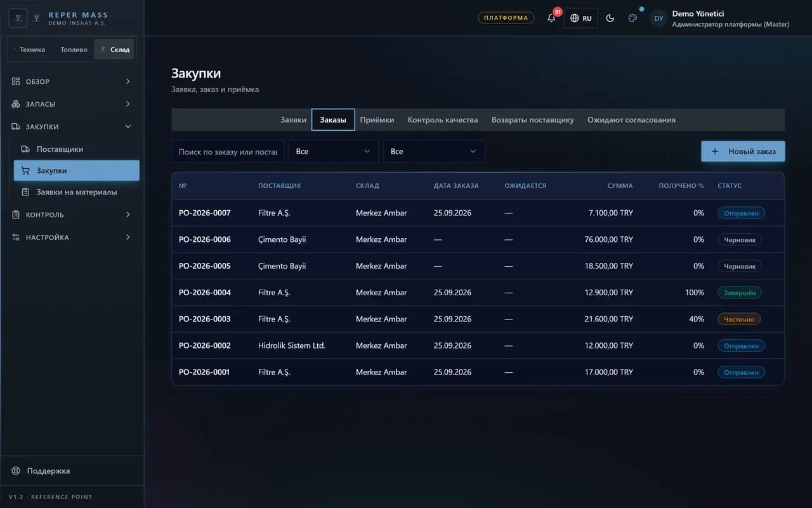Select the Топливо module tab
812x508 pixels.
(74, 50)
